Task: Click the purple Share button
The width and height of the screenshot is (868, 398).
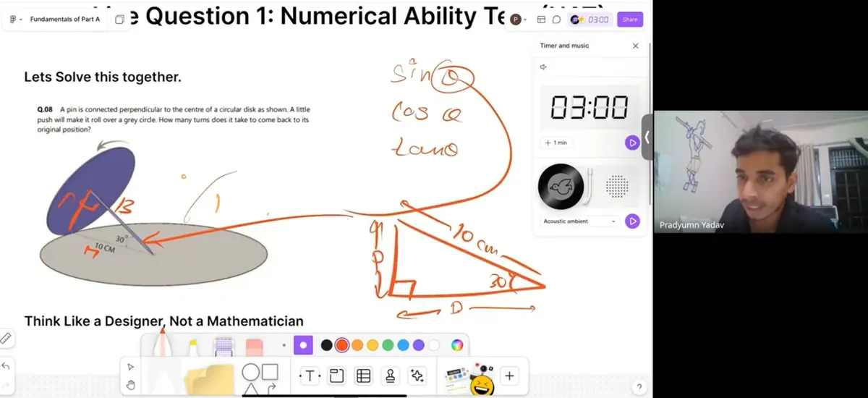Action: pyautogui.click(x=630, y=20)
